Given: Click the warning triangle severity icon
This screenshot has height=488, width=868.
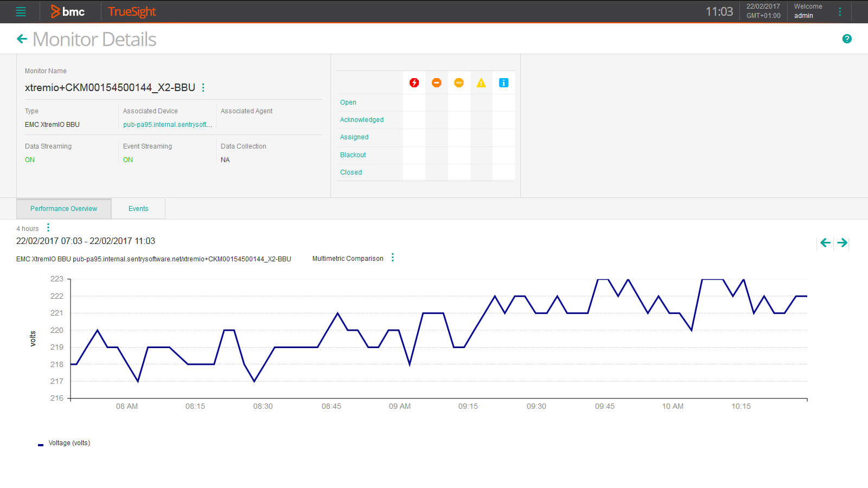Looking at the screenshot, I should click(x=481, y=82).
